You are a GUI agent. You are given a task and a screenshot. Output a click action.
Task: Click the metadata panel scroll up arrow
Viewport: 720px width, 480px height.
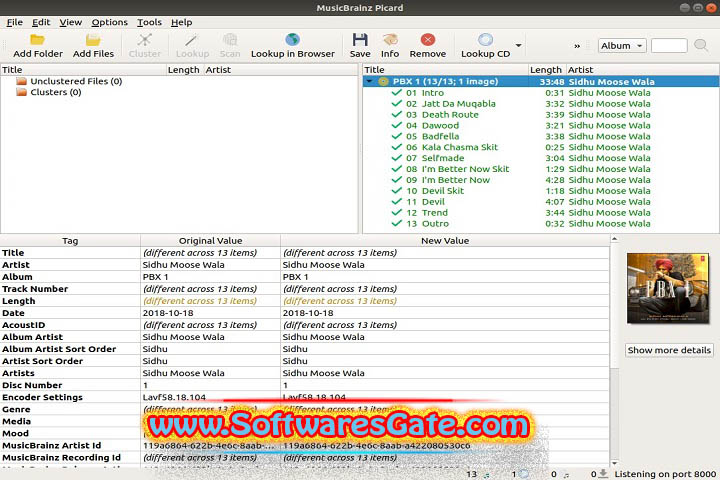[x=614, y=239]
